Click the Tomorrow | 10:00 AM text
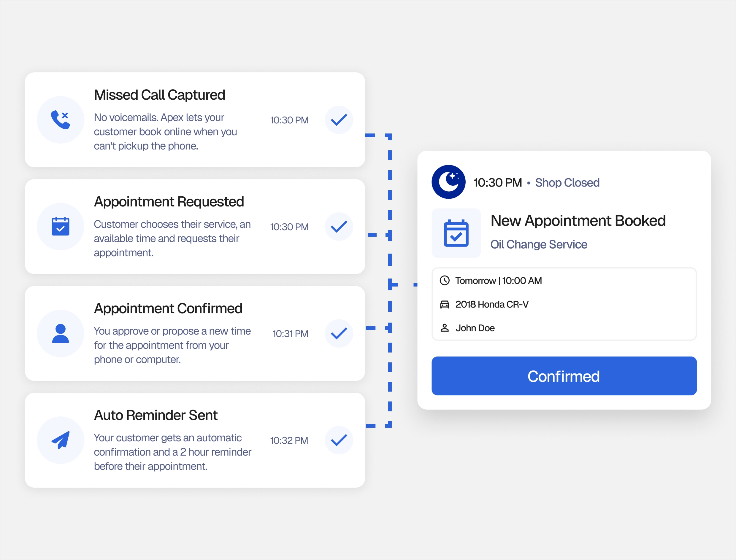The width and height of the screenshot is (736, 560). tap(499, 281)
